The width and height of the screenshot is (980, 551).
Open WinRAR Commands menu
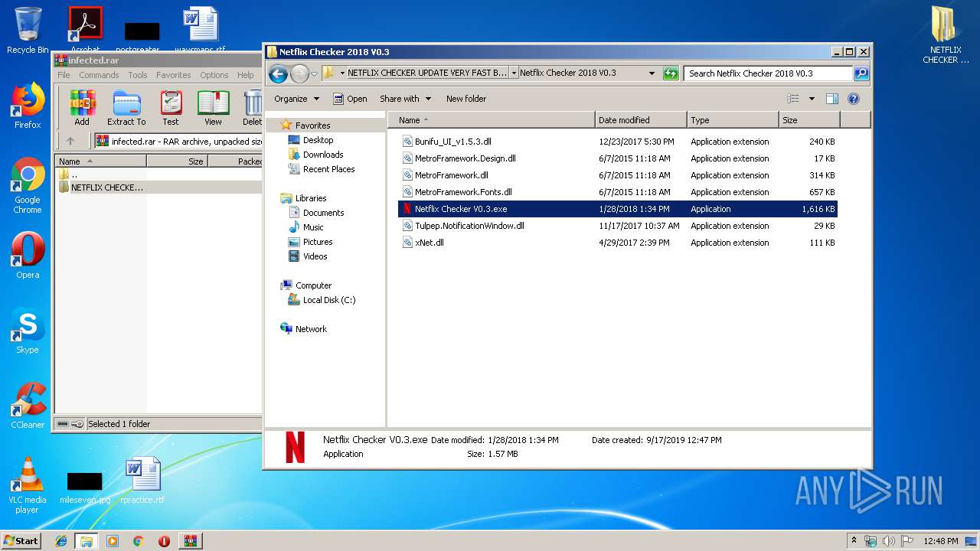click(99, 75)
